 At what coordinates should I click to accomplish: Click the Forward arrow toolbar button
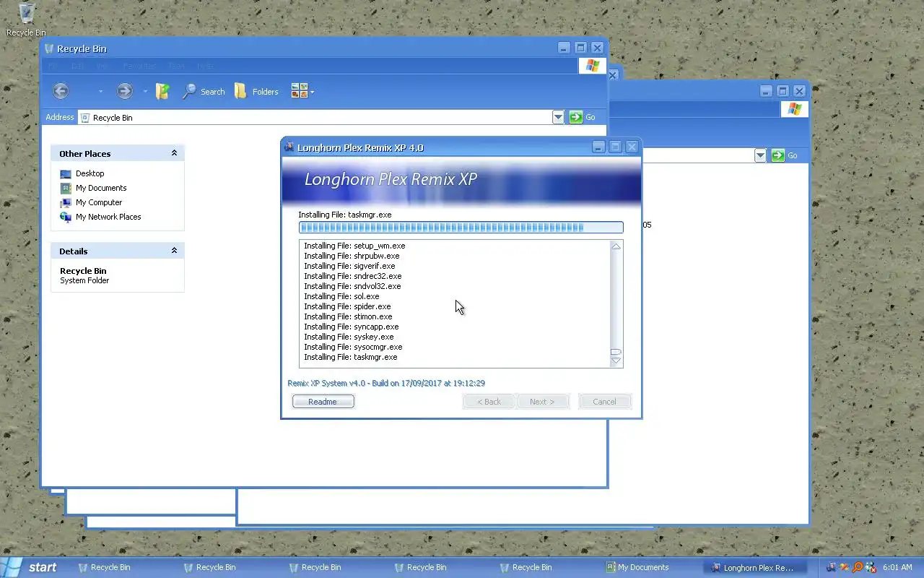(125, 91)
